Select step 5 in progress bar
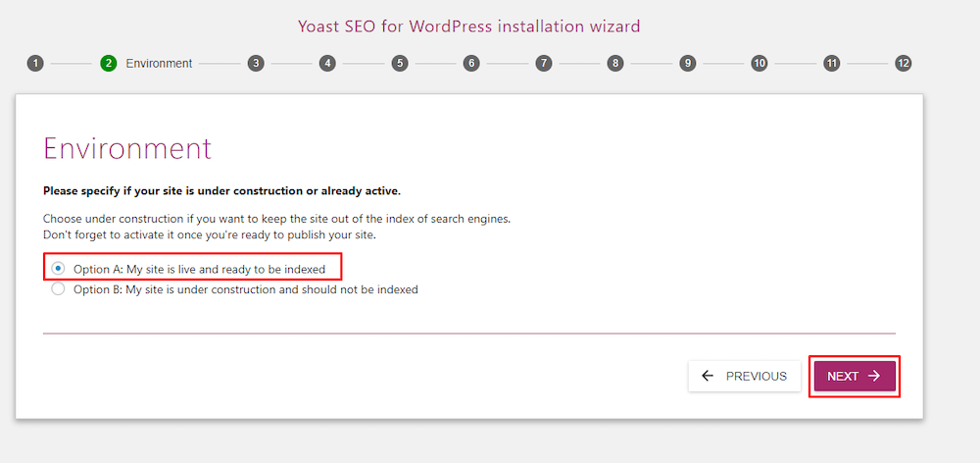The image size is (980, 463). (x=400, y=63)
